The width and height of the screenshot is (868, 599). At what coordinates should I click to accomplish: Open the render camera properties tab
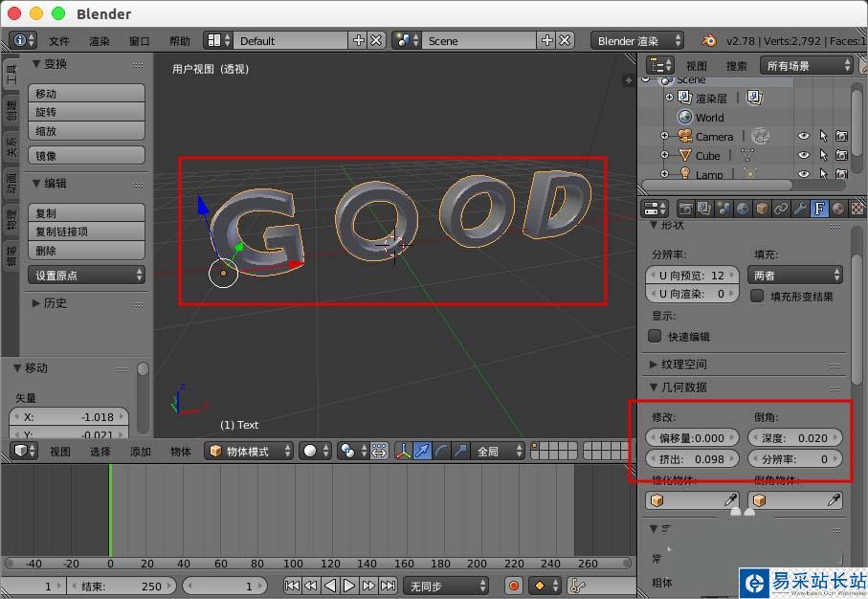[686, 208]
